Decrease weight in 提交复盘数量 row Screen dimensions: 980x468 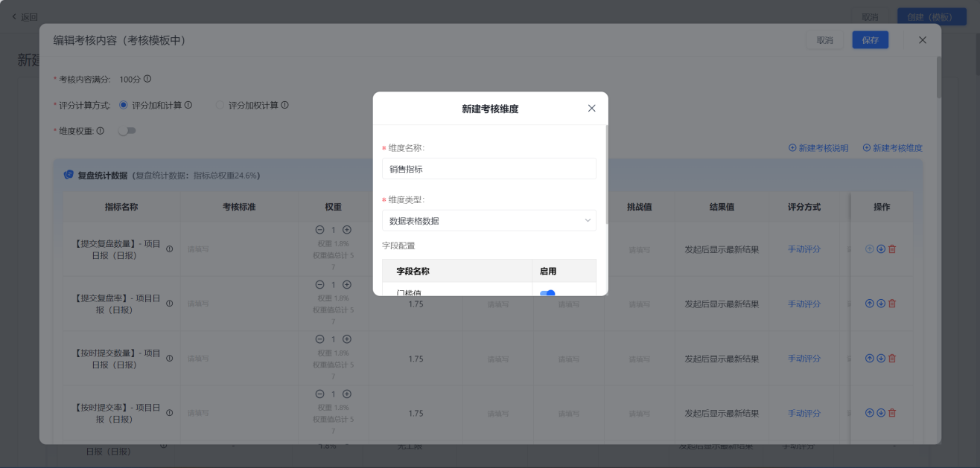coord(320,230)
